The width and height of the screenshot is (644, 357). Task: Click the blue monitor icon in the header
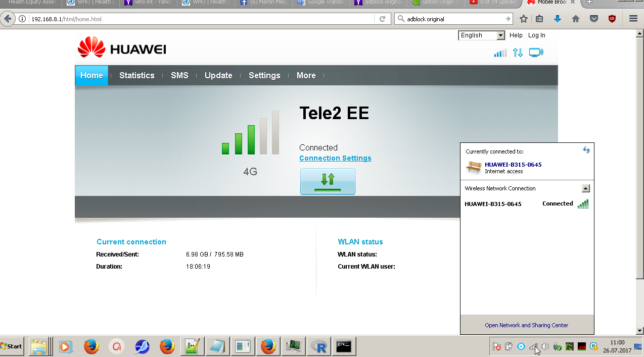click(536, 53)
